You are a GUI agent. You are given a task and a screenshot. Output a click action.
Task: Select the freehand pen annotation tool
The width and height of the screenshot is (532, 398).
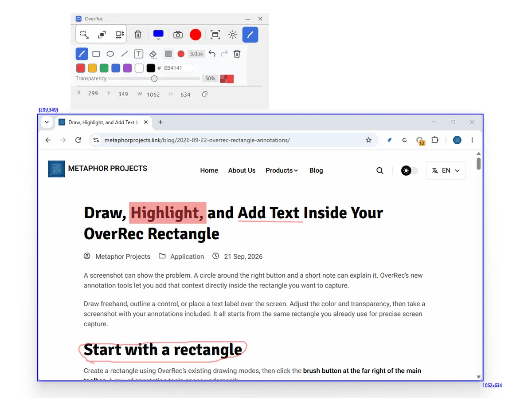(82, 54)
